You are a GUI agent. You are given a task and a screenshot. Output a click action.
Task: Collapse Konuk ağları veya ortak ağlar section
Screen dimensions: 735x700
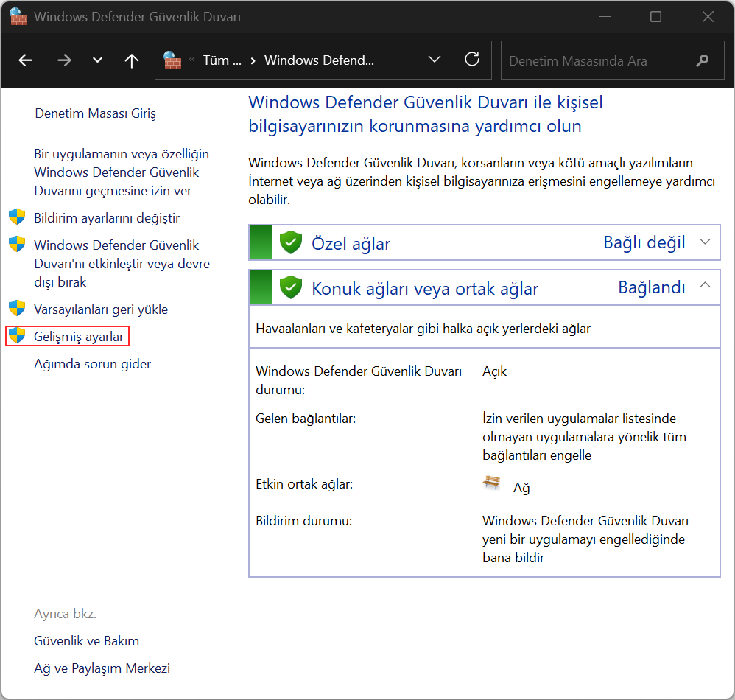pyautogui.click(x=705, y=286)
